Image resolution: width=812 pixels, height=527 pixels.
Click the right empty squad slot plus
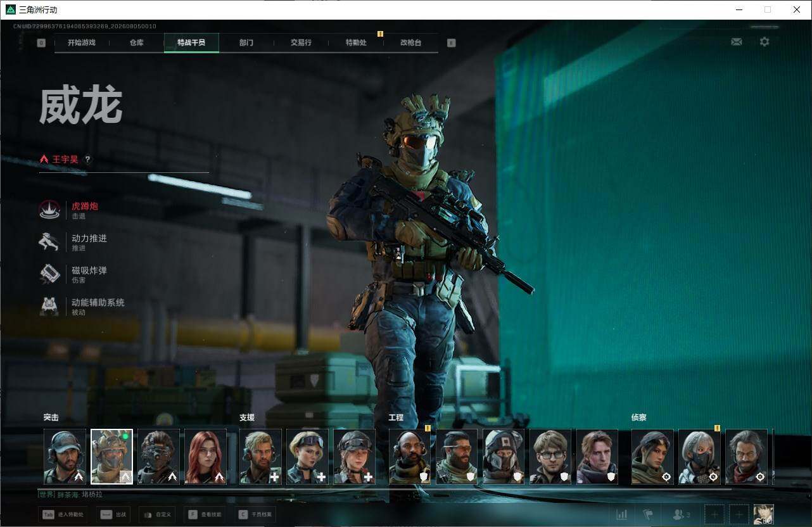point(739,514)
